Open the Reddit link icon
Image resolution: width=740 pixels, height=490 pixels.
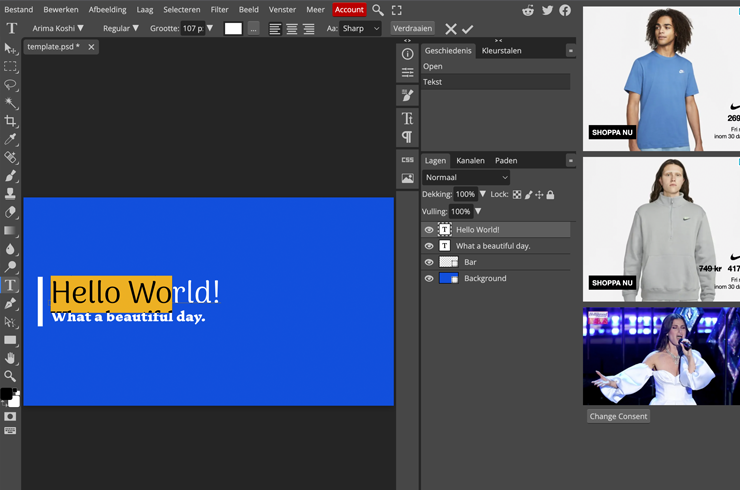click(x=528, y=10)
